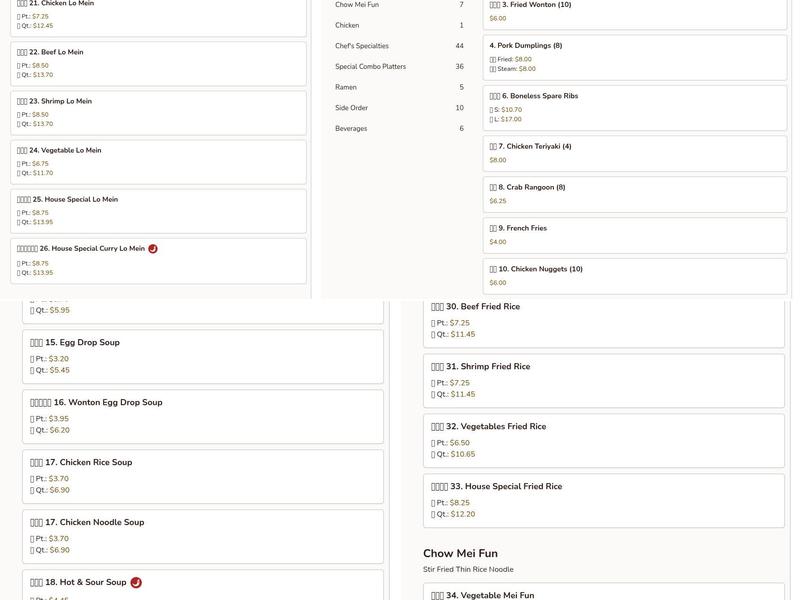800x600 pixels.
Task: Select the 22. Beef Lo Mein item
Action: pos(158,63)
